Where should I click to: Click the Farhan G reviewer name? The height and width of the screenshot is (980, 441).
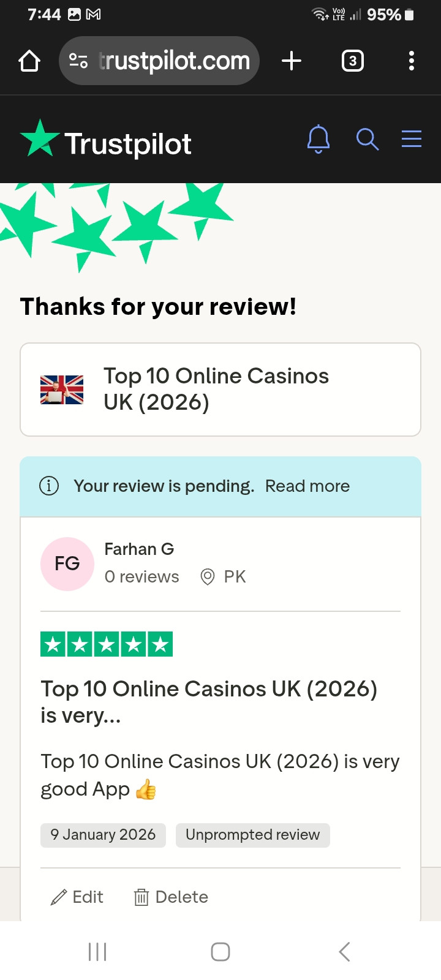tap(139, 549)
